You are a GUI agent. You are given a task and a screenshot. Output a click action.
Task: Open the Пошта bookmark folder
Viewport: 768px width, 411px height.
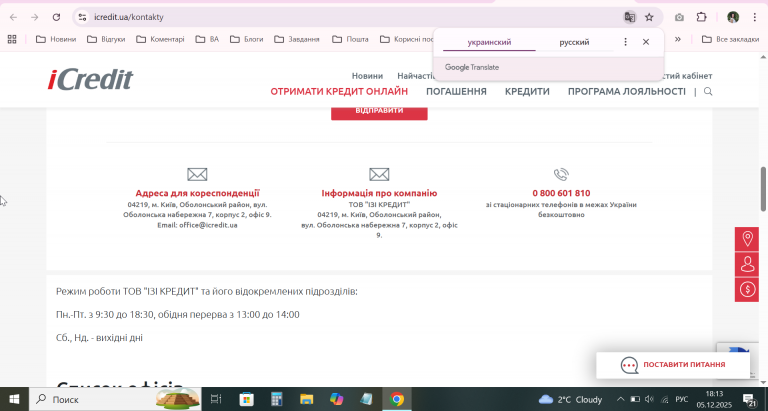click(x=350, y=39)
